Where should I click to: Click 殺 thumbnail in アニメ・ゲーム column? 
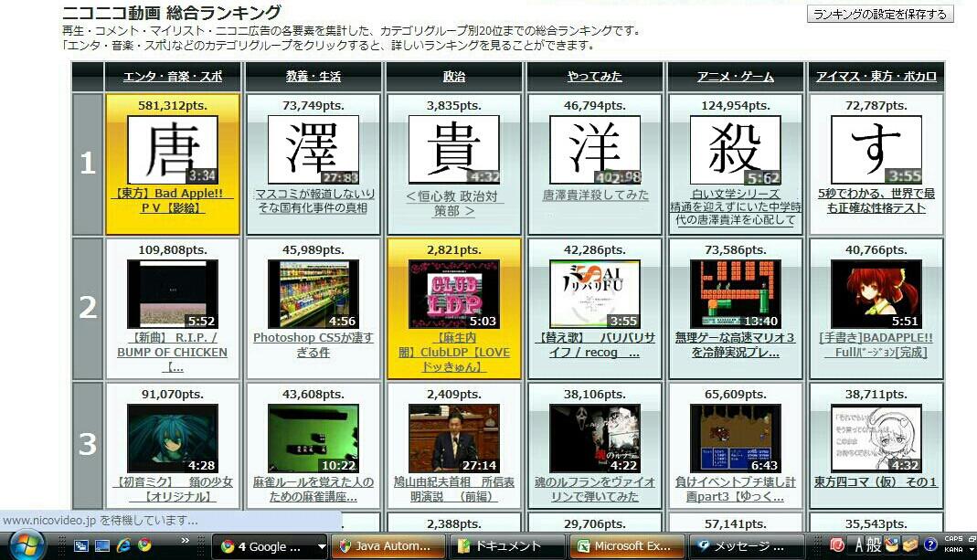tap(735, 150)
